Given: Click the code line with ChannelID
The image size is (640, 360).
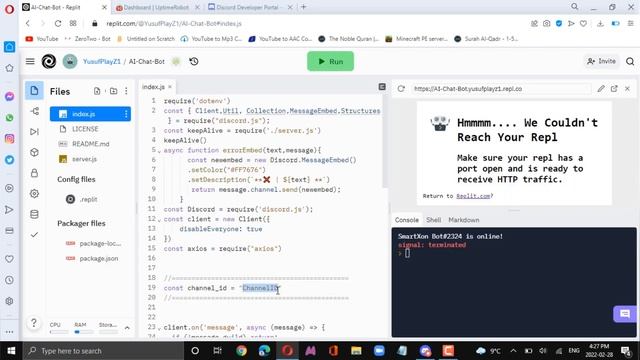Looking at the screenshot, I should point(222,288).
